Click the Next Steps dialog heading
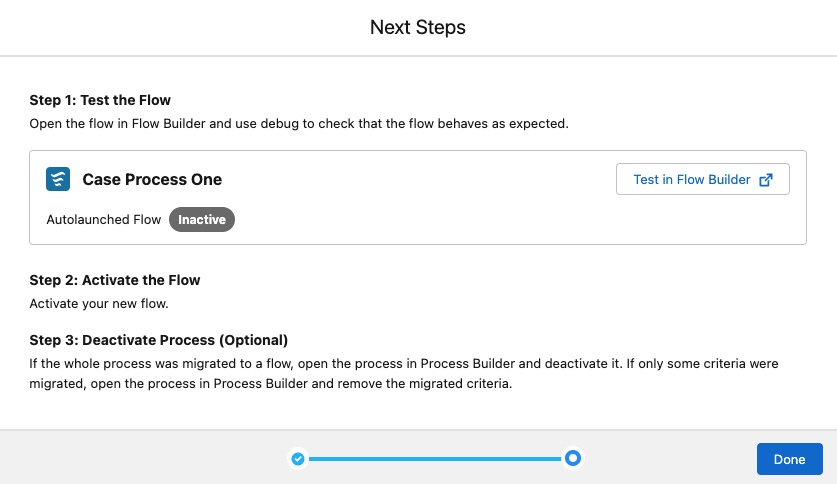Image resolution: width=837 pixels, height=484 pixels. (418, 27)
